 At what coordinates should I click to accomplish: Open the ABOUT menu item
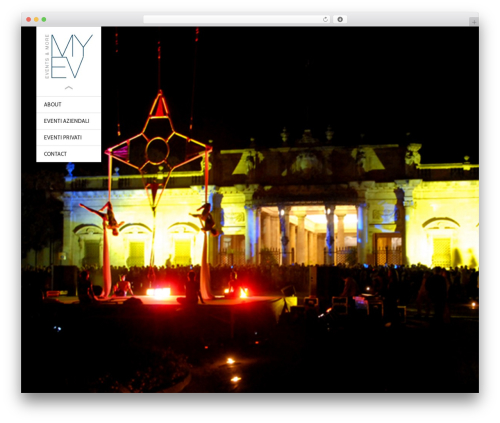tap(68, 105)
